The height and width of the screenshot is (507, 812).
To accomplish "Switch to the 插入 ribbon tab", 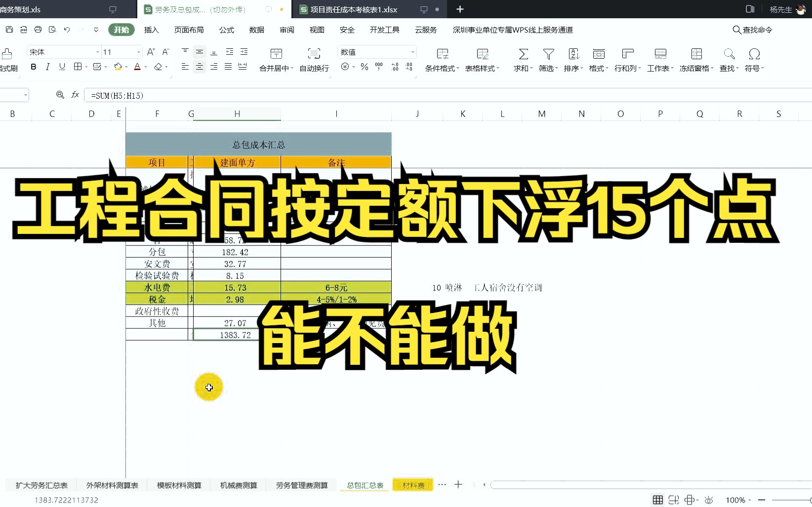I will [151, 30].
